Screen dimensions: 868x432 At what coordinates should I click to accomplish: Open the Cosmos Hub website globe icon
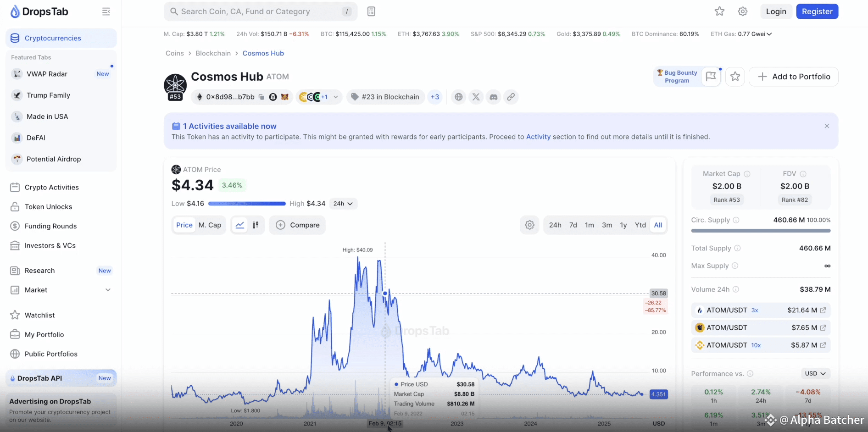point(458,97)
